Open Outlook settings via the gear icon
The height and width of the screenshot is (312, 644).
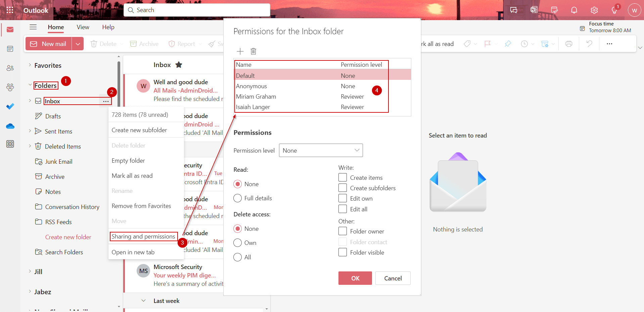[594, 10]
